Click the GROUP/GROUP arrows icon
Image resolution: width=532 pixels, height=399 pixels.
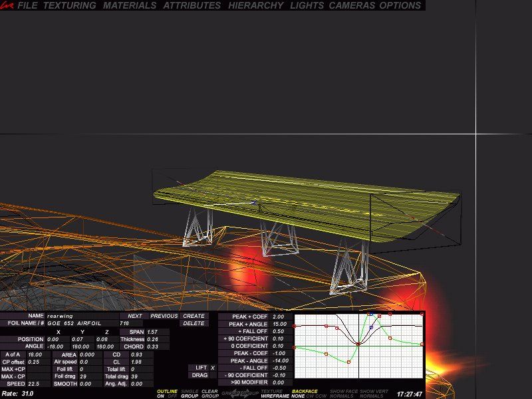pos(240,394)
